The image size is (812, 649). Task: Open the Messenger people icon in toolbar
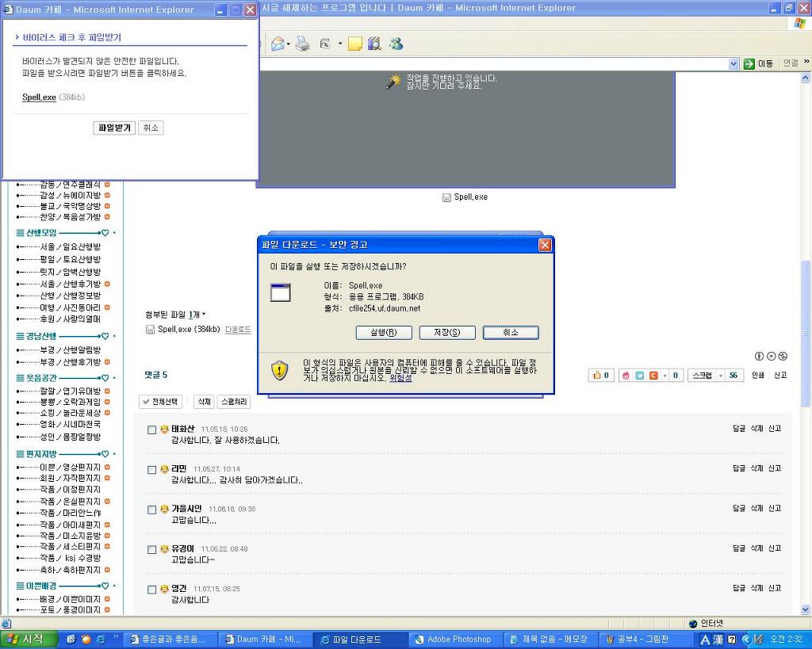coord(396,44)
